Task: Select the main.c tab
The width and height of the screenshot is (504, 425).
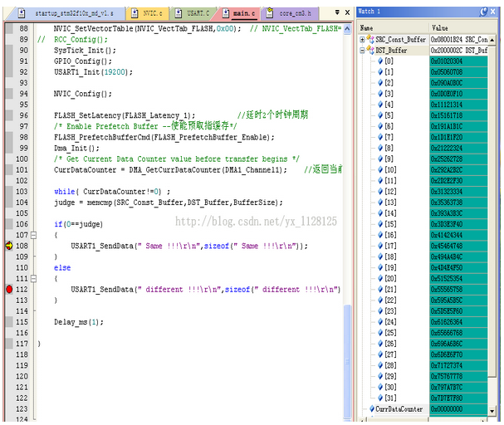Action: tap(239, 13)
